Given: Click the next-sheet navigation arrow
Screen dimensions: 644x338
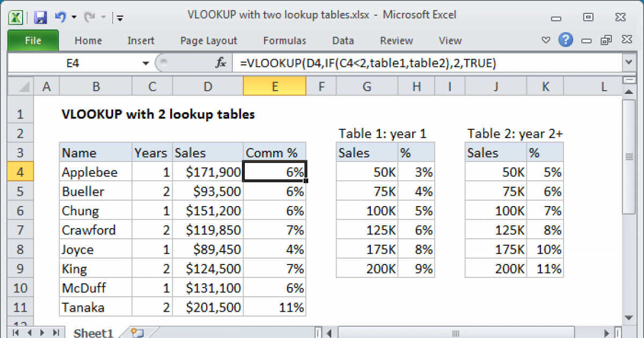Looking at the screenshot, I should click(x=41, y=333).
